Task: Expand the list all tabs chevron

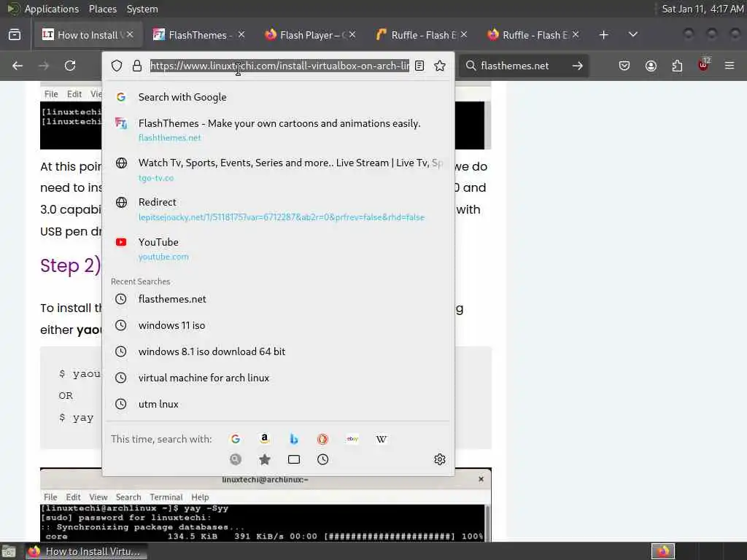Action: click(x=633, y=35)
